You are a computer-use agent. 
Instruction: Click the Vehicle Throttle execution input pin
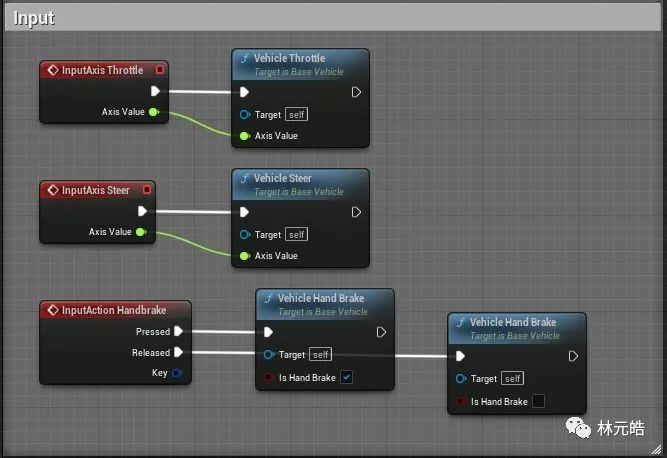pyautogui.click(x=244, y=92)
